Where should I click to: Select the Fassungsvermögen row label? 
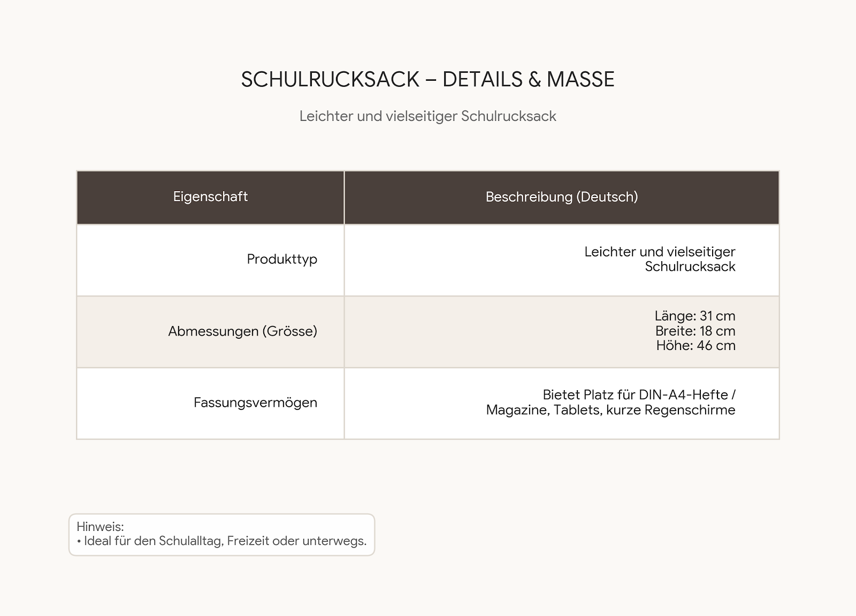(255, 402)
